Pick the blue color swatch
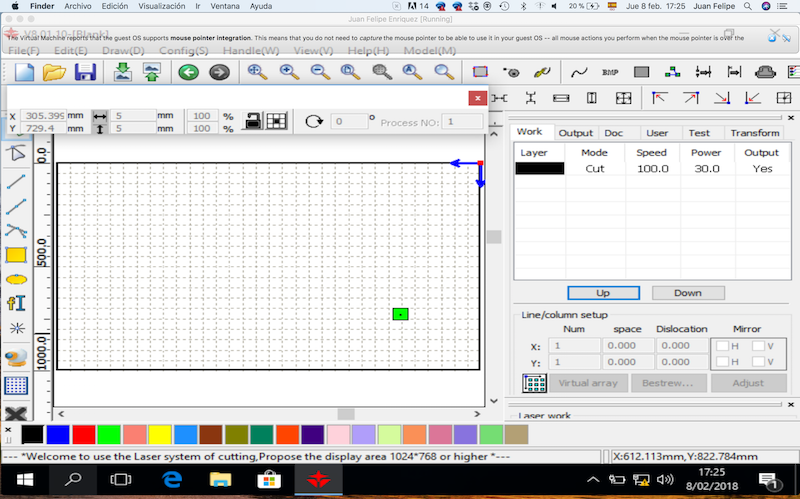Image resolution: width=800 pixels, height=499 pixels. (58, 435)
